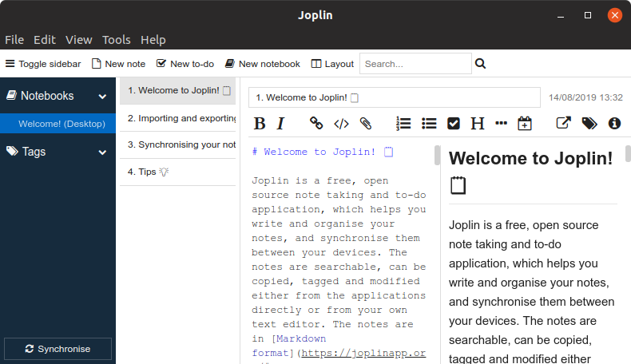This screenshot has width=631, height=364.
Task: Maximize the Joplin window
Action: coord(588,15)
